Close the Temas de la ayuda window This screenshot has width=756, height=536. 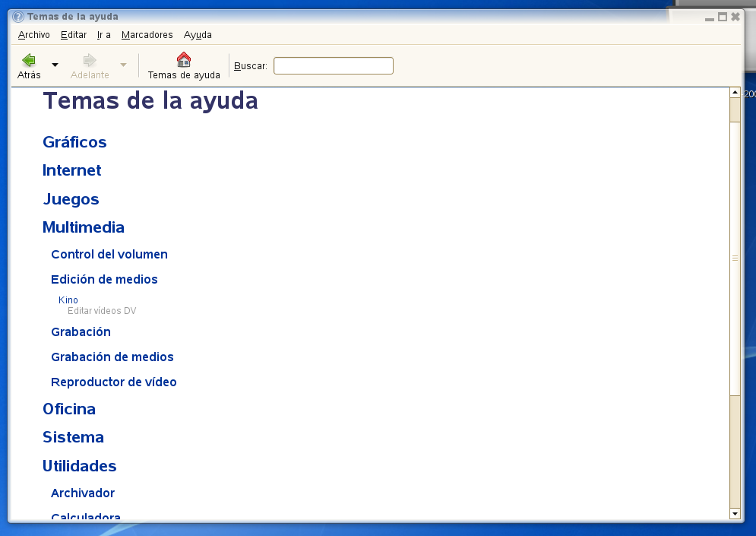735,17
